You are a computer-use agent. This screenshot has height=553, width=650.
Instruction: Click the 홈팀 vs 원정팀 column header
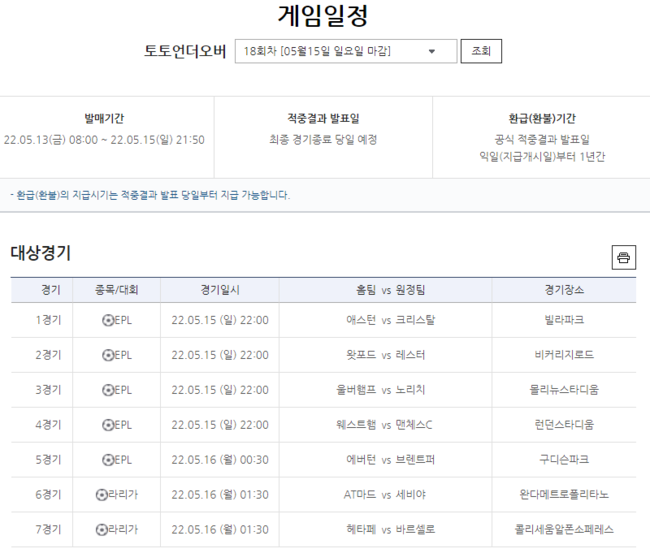point(385,290)
